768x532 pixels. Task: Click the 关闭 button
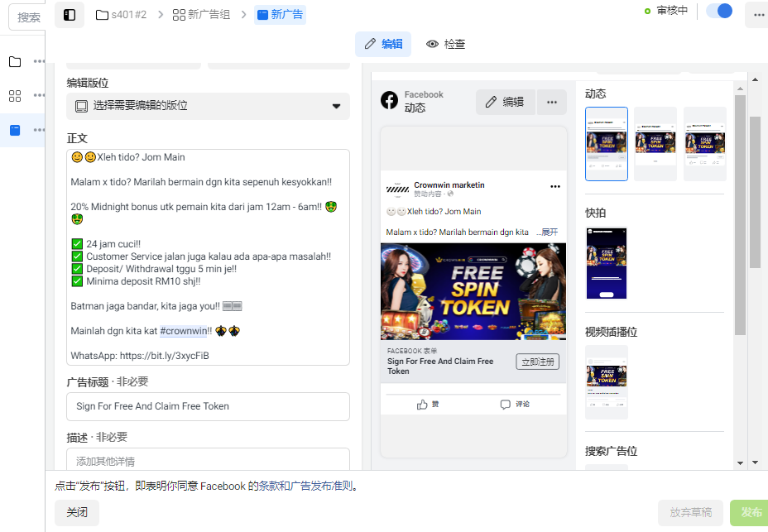point(77,512)
